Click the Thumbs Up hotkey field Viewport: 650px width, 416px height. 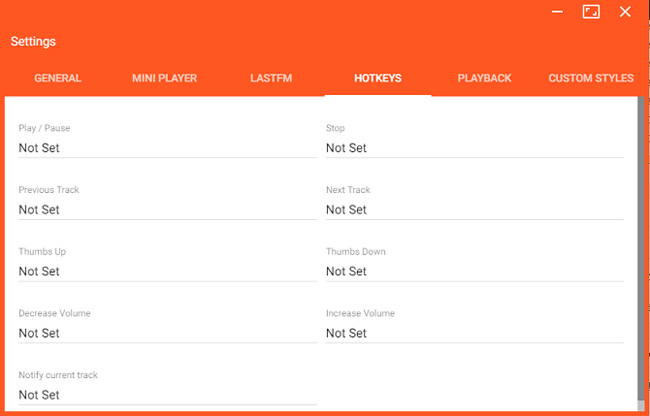(167, 271)
